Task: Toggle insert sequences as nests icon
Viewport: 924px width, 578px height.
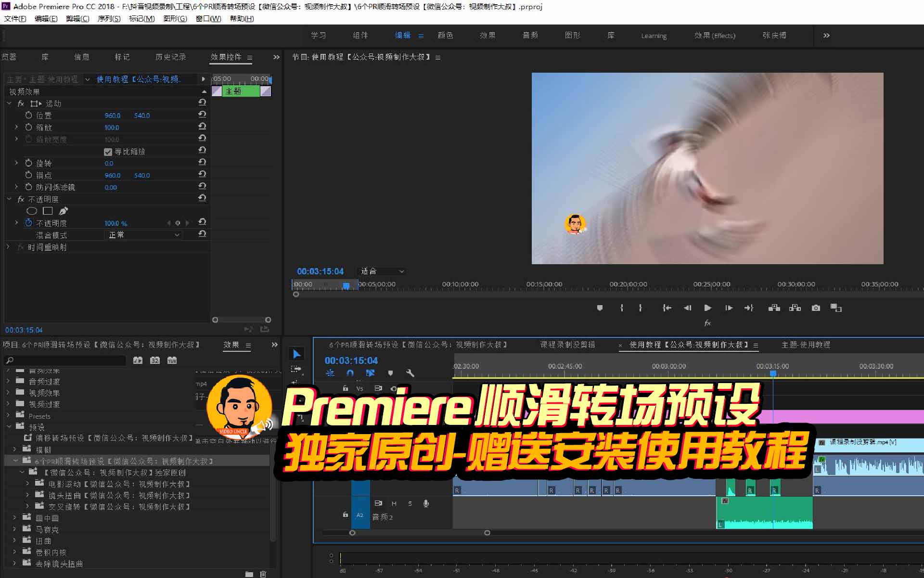Action: (x=330, y=373)
